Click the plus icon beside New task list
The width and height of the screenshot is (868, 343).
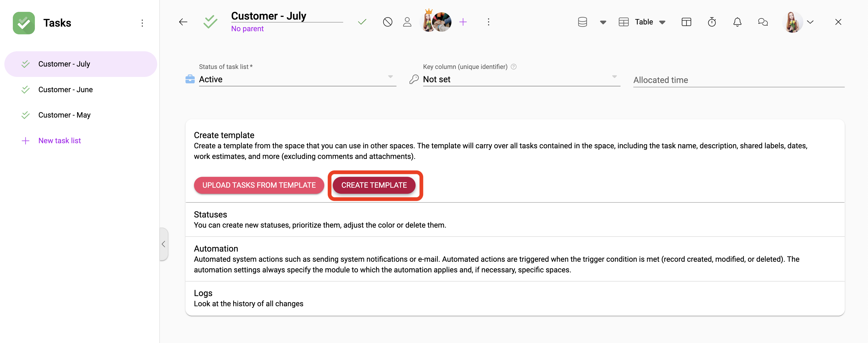pos(25,141)
